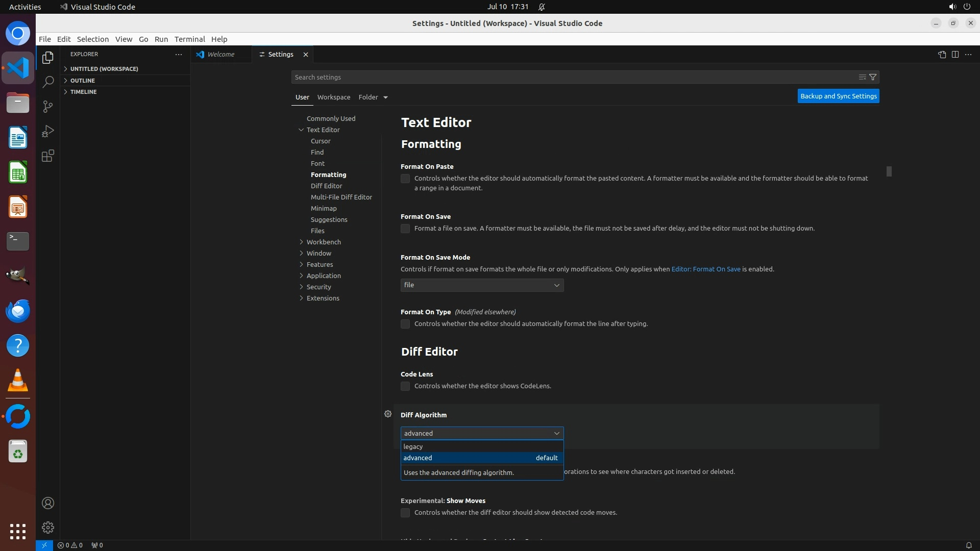Expand the Workbench settings category
The image size is (980, 551).
click(x=324, y=242)
